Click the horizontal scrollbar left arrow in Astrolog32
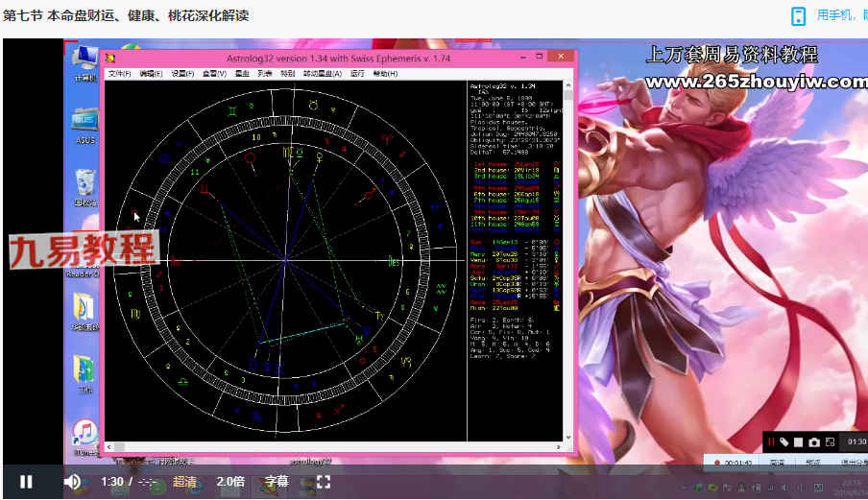Image resolution: width=868 pixels, height=500 pixels. click(109, 446)
